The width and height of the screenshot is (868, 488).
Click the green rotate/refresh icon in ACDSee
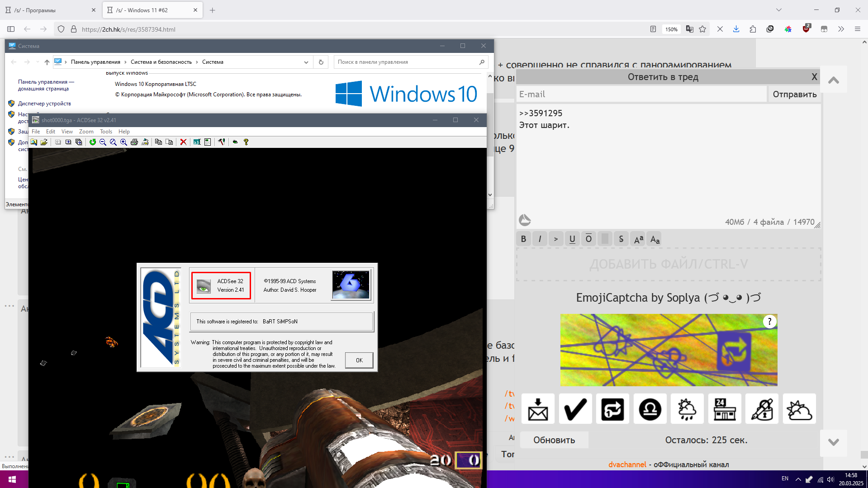click(x=93, y=142)
